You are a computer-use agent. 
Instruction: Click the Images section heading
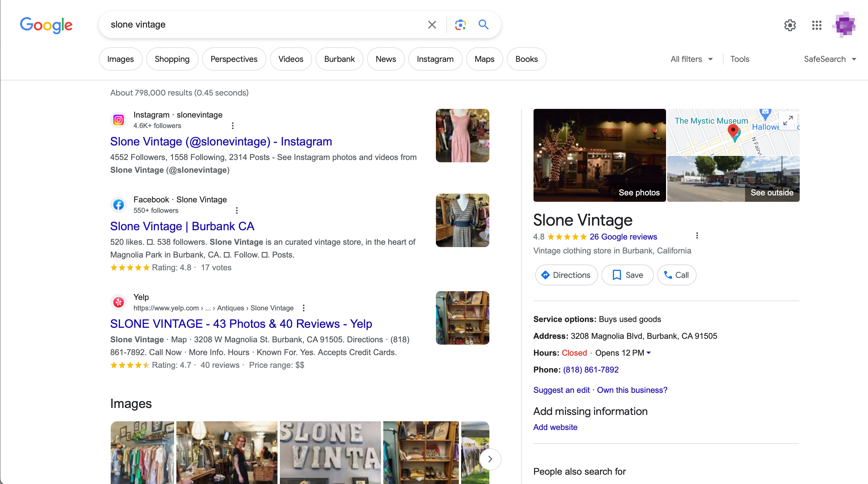point(131,403)
